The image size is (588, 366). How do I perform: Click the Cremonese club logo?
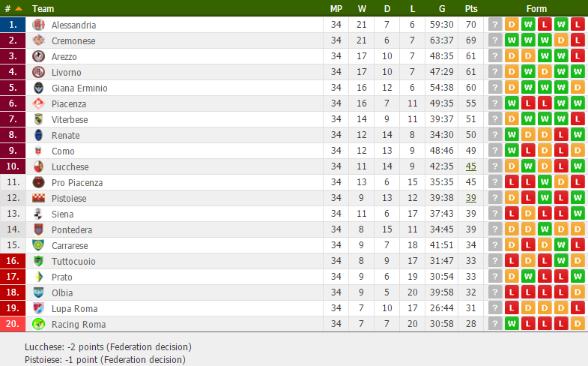pyautogui.click(x=38, y=40)
